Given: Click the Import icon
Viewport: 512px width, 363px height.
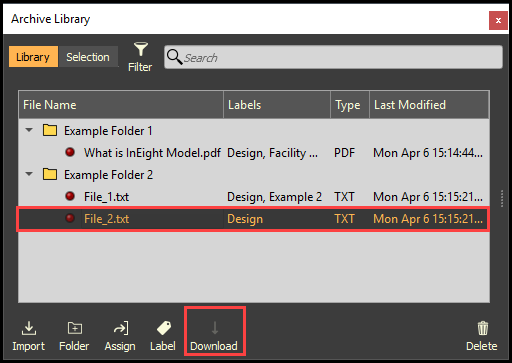Looking at the screenshot, I should [x=29, y=336].
